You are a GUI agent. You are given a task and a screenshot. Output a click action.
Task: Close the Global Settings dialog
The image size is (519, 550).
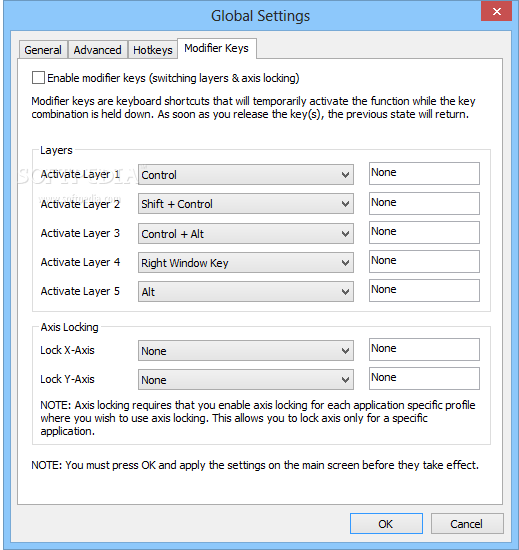(x=496, y=12)
